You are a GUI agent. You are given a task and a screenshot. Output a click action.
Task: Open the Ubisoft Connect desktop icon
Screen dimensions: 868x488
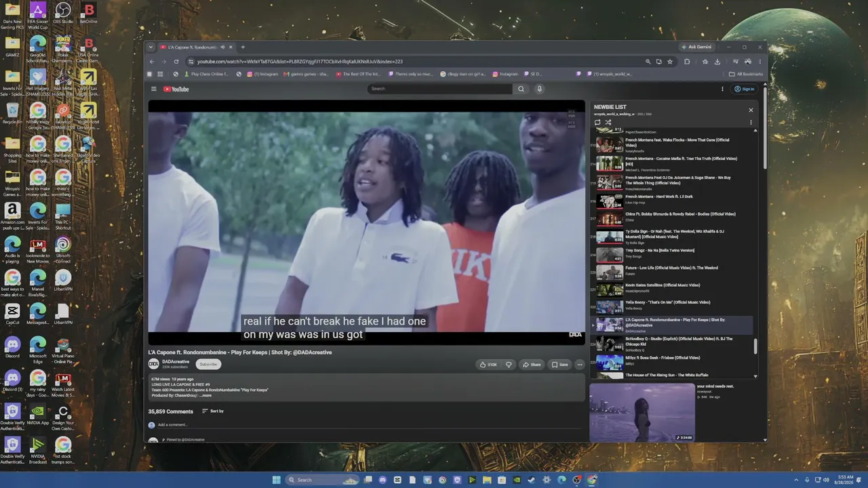click(x=63, y=249)
